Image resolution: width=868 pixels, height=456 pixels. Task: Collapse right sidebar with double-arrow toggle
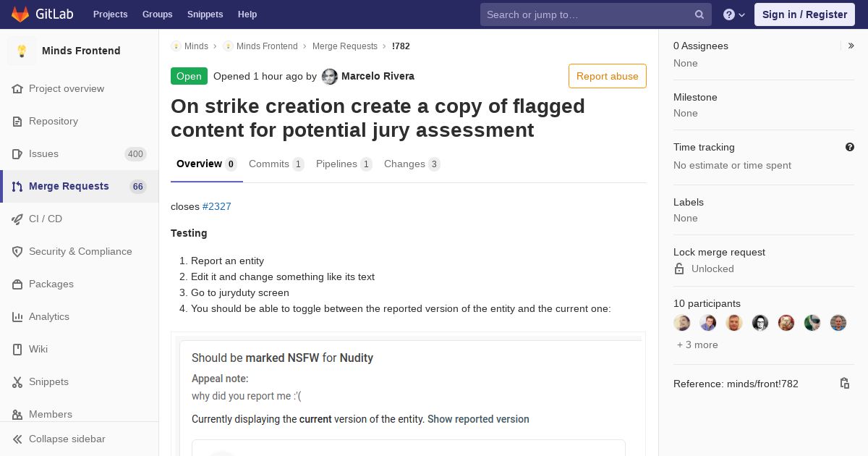[851, 46]
